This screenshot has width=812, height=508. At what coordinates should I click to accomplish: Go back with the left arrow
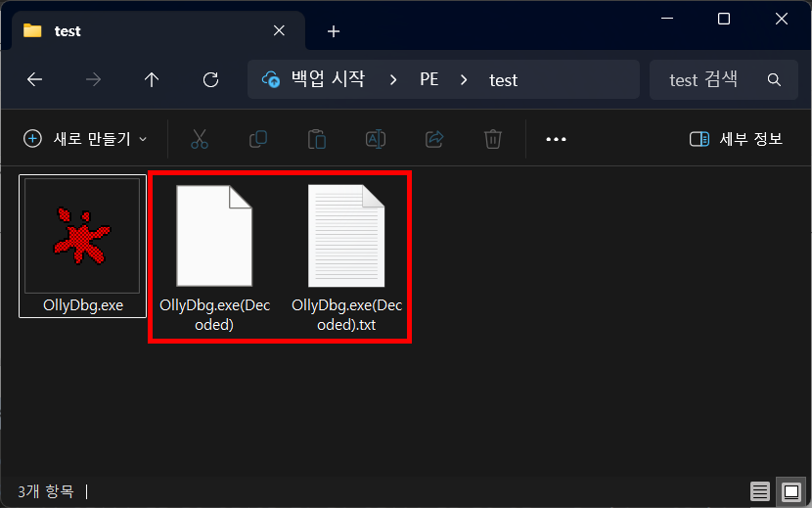click(34, 80)
